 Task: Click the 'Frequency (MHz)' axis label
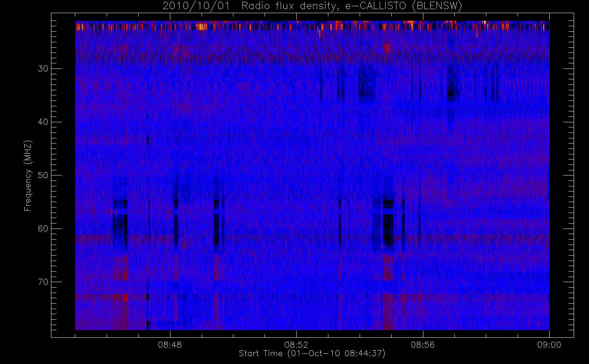click(x=28, y=175)
